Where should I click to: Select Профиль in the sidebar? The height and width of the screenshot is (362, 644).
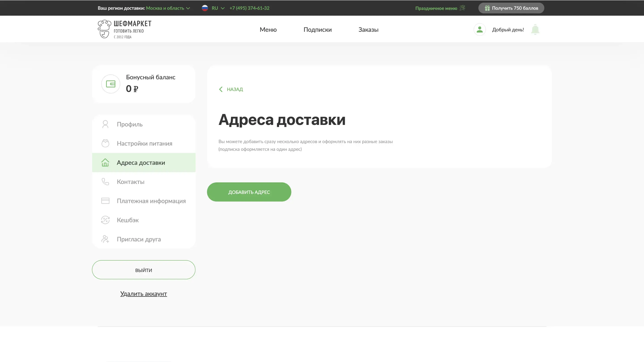tap(129, 124)
